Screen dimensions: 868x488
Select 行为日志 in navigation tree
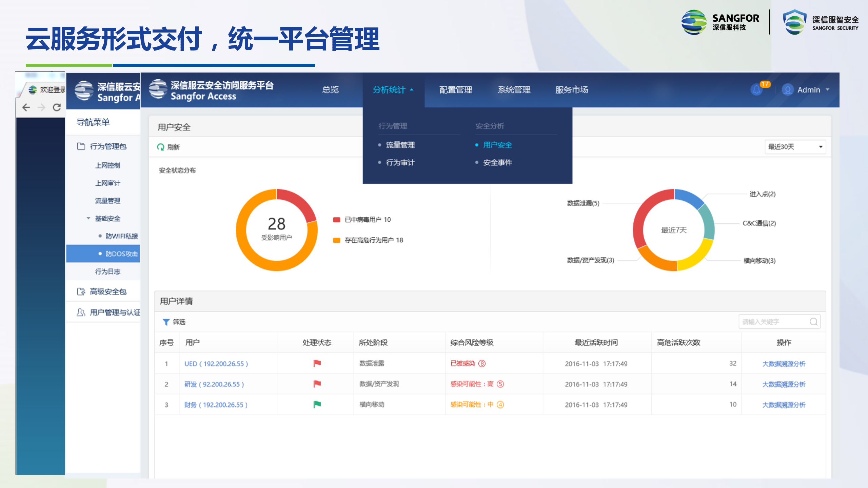(x=107, y=271)
